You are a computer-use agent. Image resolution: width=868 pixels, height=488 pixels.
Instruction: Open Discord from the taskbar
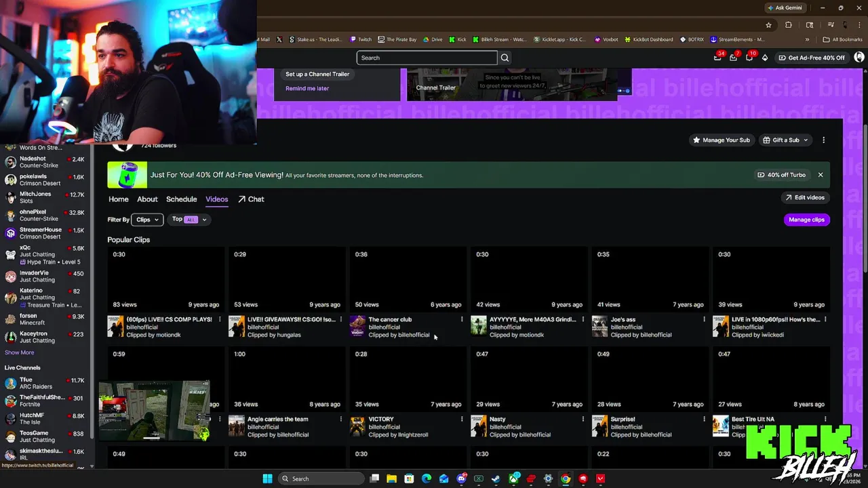(461, 479)
